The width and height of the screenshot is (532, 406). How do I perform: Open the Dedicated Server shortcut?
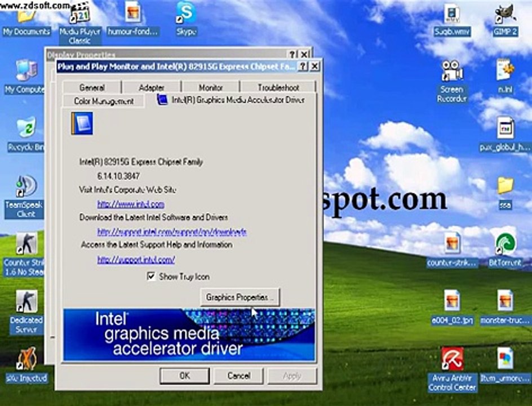pyautogui.click(x=26, y=312)
